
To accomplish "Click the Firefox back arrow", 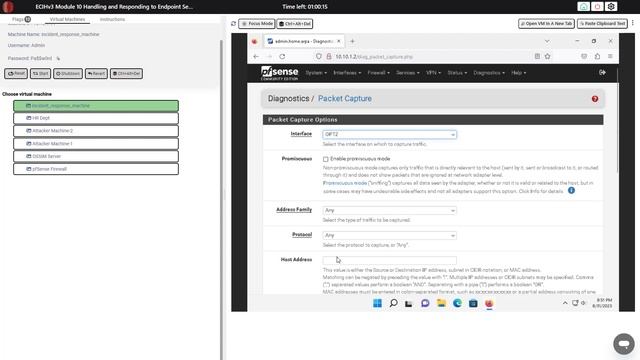I will (256, 56).
